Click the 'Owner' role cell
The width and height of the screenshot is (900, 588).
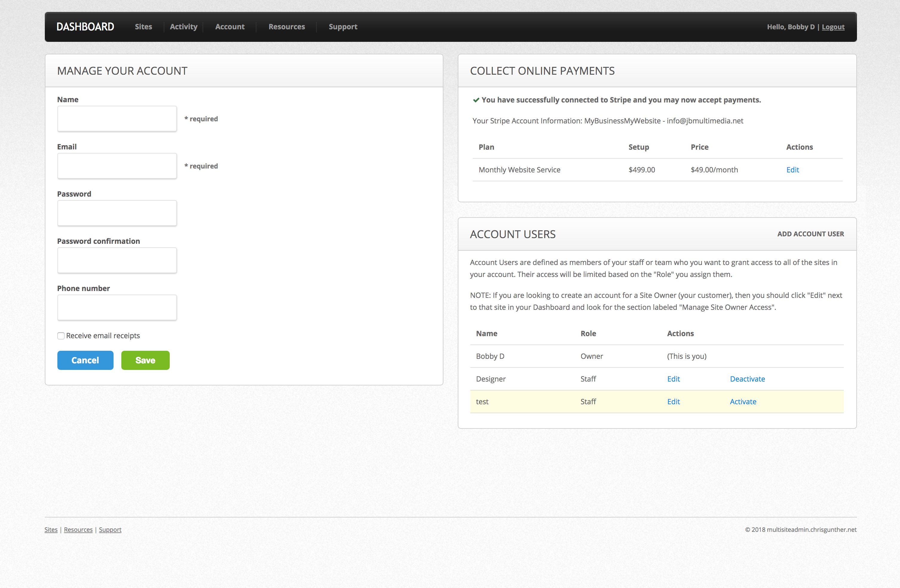point(592,356)
